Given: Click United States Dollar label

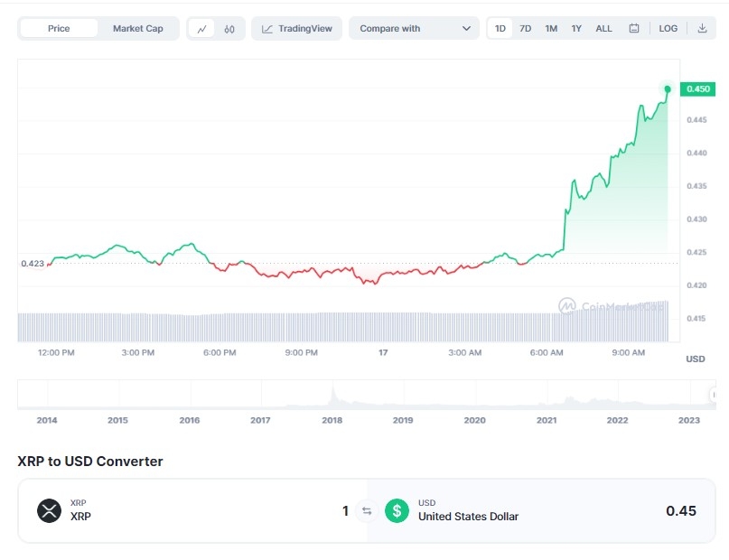Looking at the screenshot, I should click(x=468, y=517).
